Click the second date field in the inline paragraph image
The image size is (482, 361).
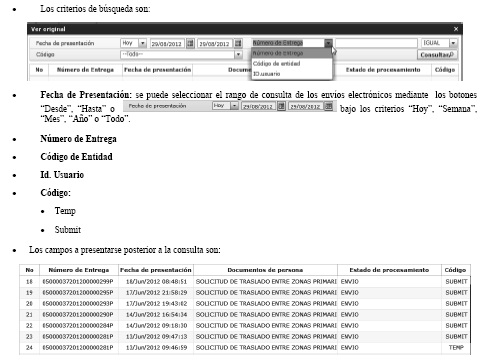click(306, 106)
